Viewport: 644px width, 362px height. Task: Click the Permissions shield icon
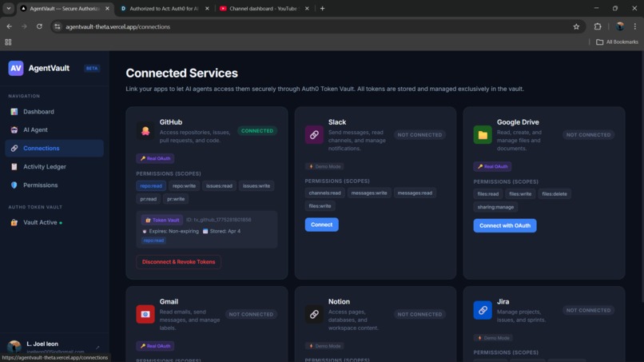(14, 185)
